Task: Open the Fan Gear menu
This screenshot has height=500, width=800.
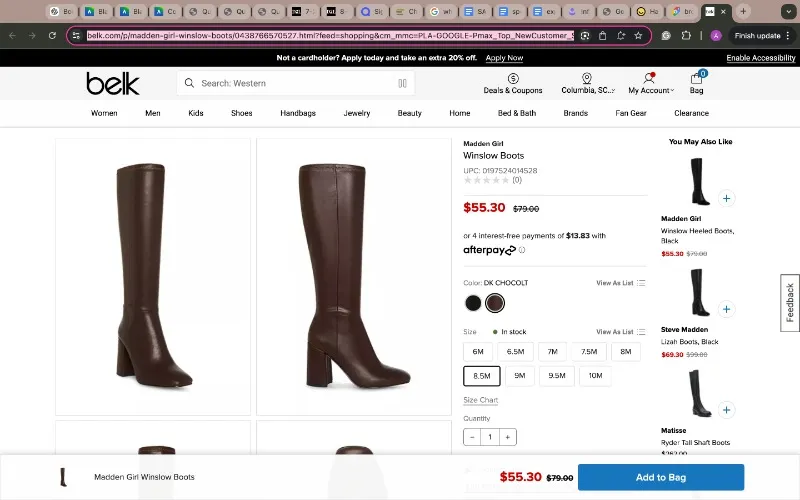Action: tap(631, 113)
